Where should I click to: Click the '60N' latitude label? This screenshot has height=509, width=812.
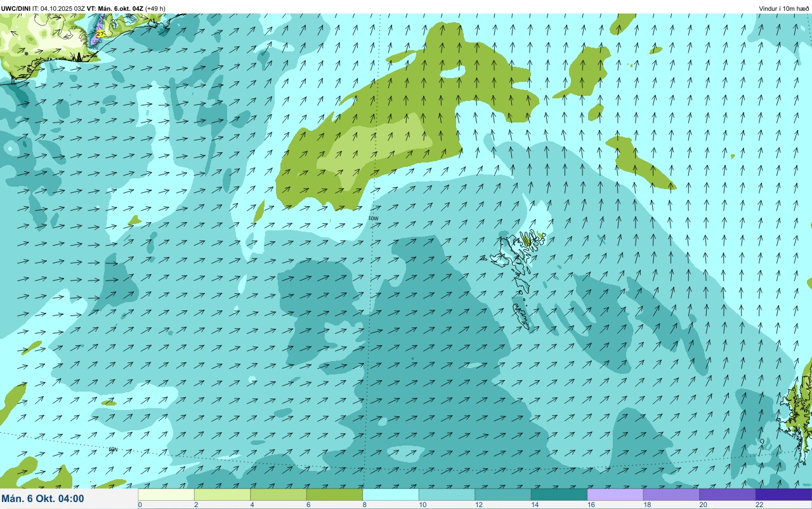pyautogui.click(x=113, y=449)
